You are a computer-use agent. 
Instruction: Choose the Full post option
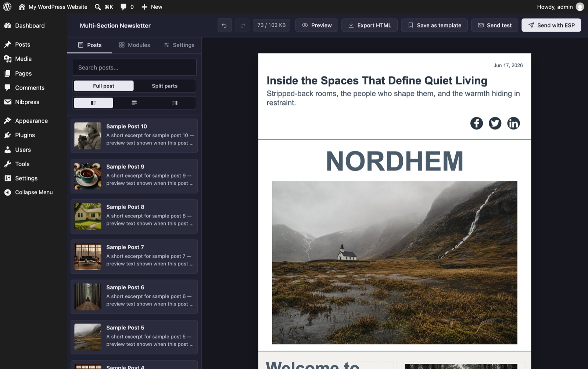click(104, 86)
